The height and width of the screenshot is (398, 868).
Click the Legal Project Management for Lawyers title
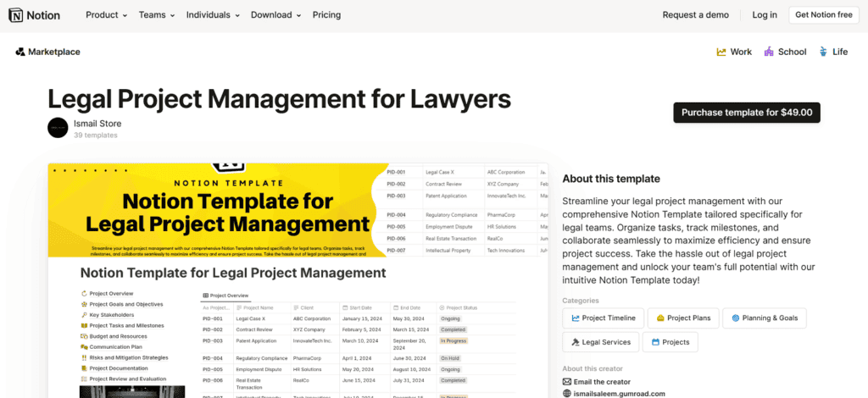coord(279,99)
